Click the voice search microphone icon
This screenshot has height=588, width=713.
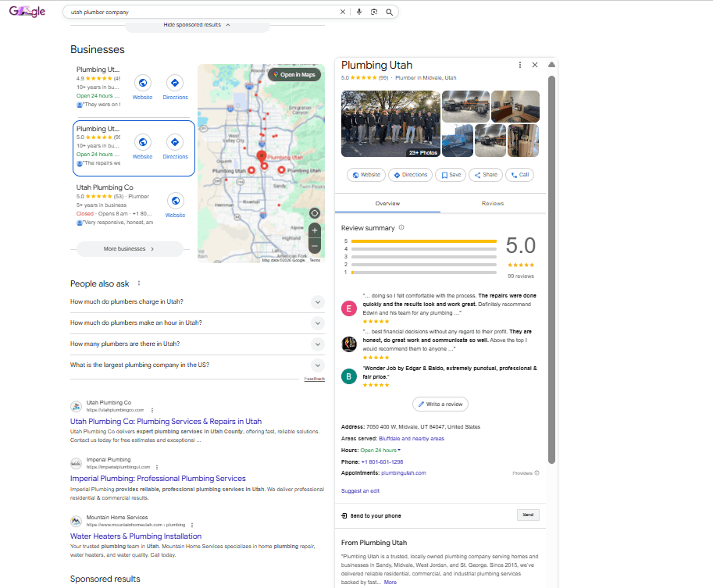(x=358, y=12)
